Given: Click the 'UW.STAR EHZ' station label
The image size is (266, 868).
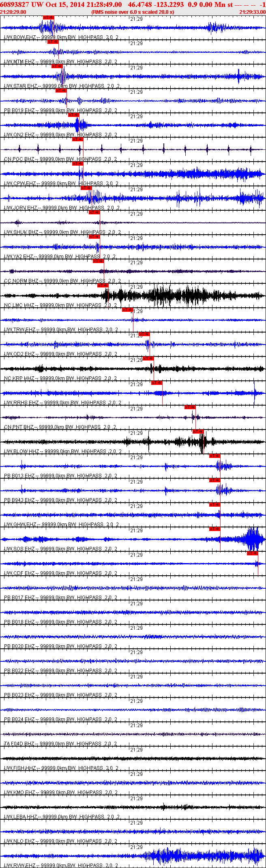Looking at the screenshot, I should (x=20, y=86).
